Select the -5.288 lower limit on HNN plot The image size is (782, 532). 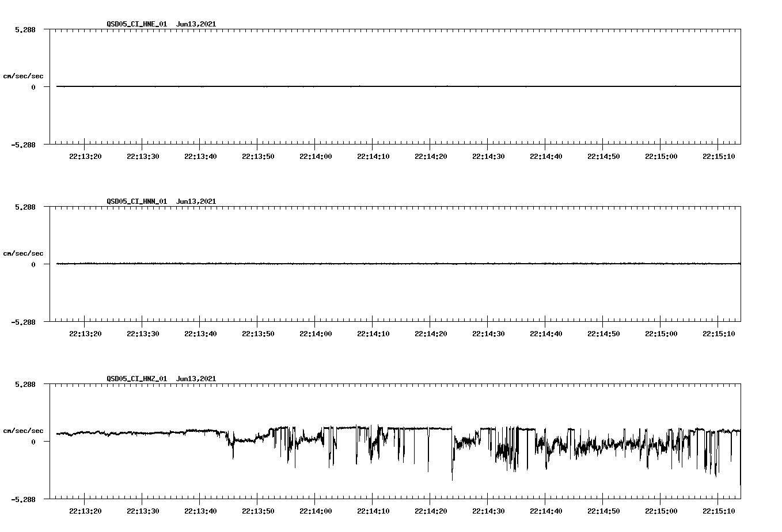pos(23,322)
